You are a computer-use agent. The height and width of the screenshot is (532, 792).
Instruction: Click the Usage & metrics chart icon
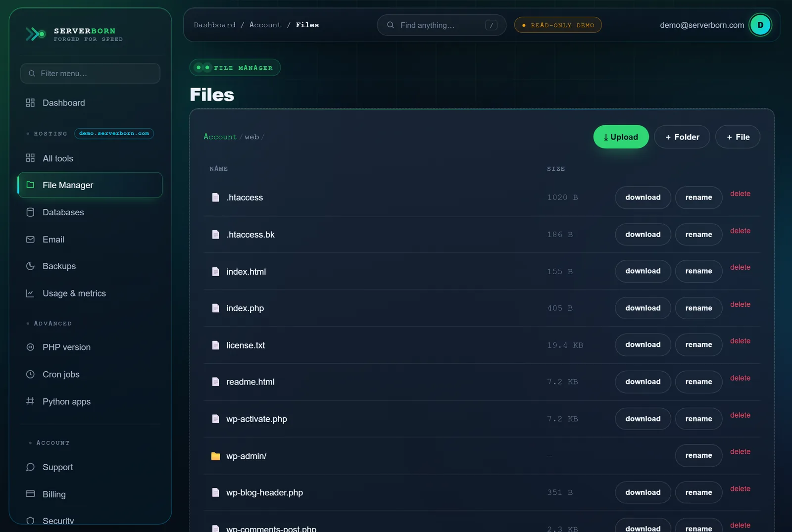click(x=30, y=293)
